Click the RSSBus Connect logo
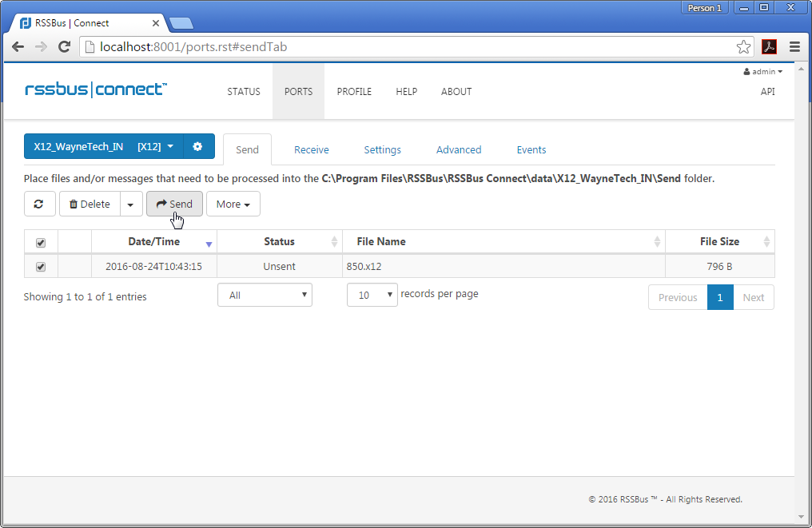Screen dimensions: 812x528 (x=96, y=89)
